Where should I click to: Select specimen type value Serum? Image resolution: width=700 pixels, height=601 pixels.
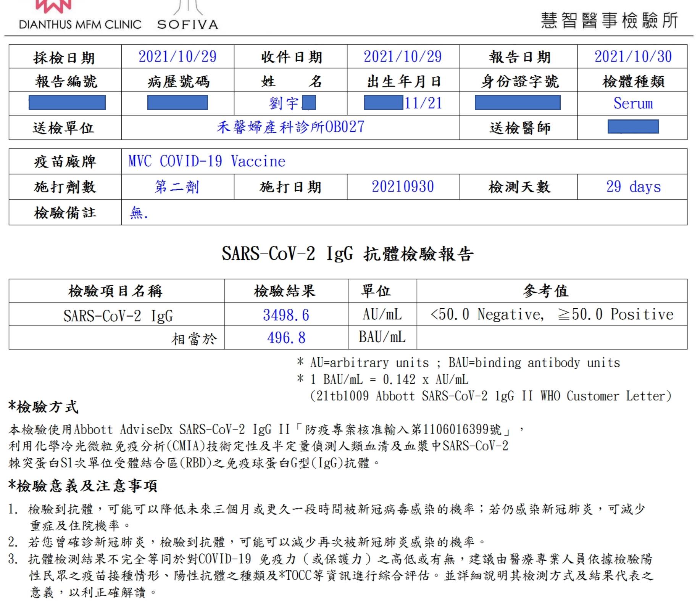point(633,103)
